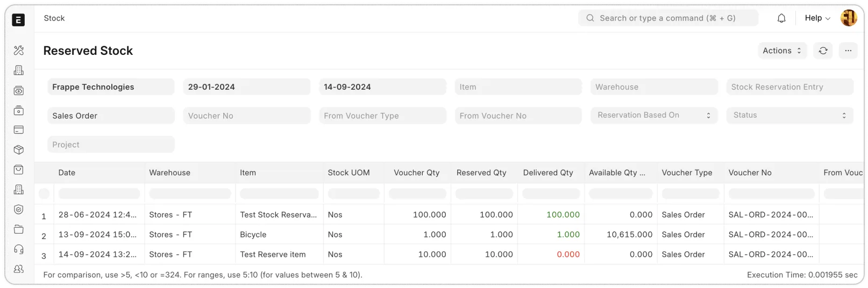Open the Help menu
The image size is (868, 288).
point(817,18)
